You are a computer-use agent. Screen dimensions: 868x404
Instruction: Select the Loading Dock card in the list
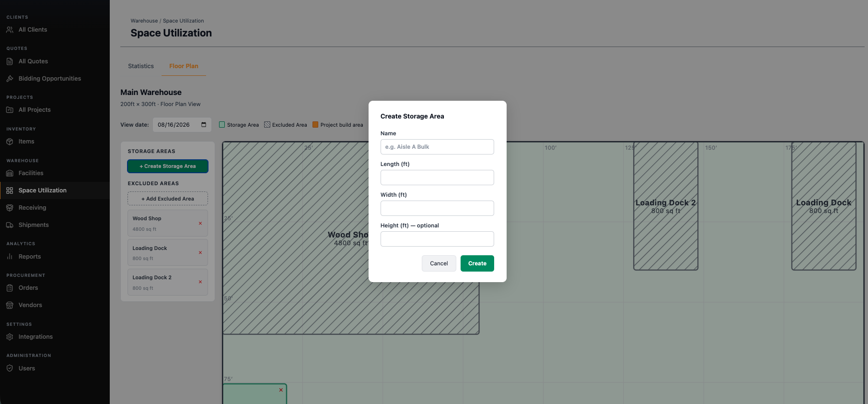tap(168, 252)
